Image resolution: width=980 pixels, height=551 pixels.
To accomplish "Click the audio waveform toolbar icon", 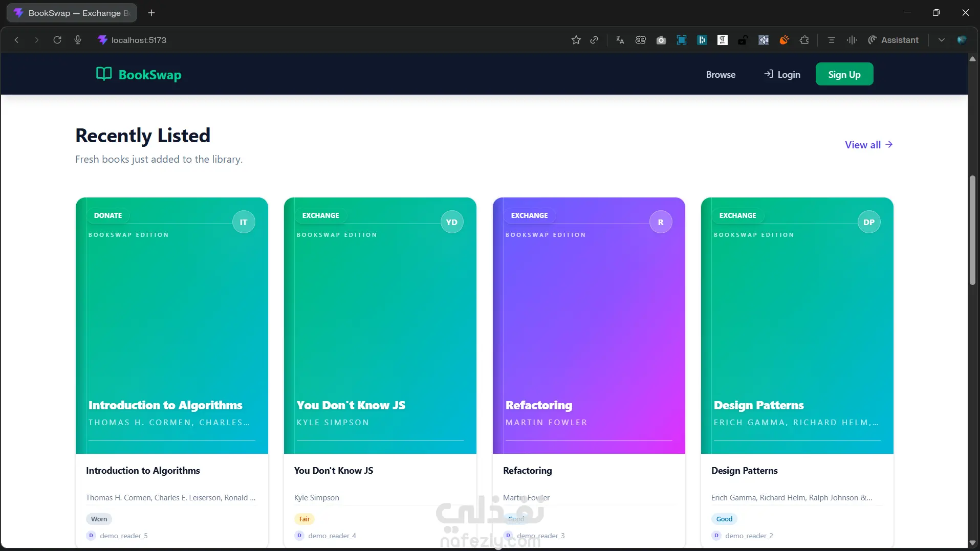I will tap(852, 40).
